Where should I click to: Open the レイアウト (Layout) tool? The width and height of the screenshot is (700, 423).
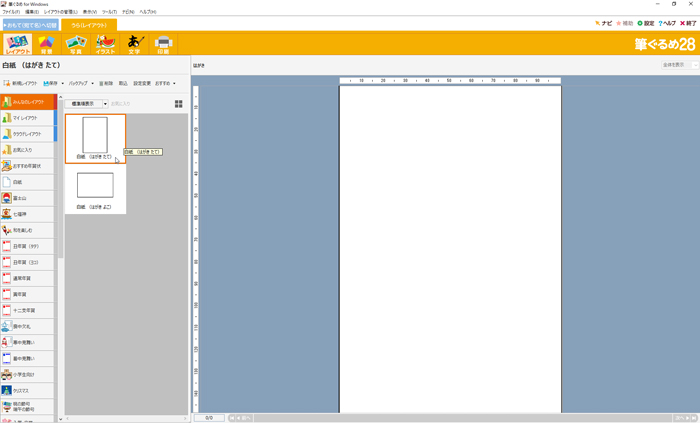[x=17, y=43]
